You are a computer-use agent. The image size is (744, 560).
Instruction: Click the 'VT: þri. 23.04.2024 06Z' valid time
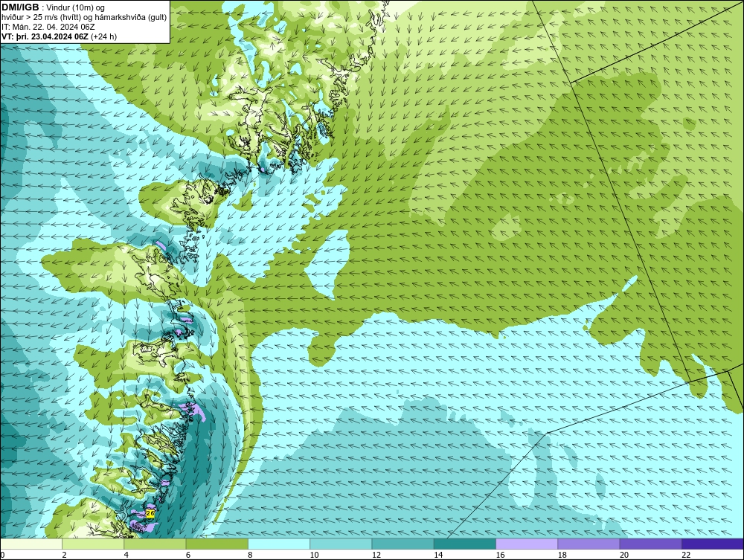tap(45, 36)
